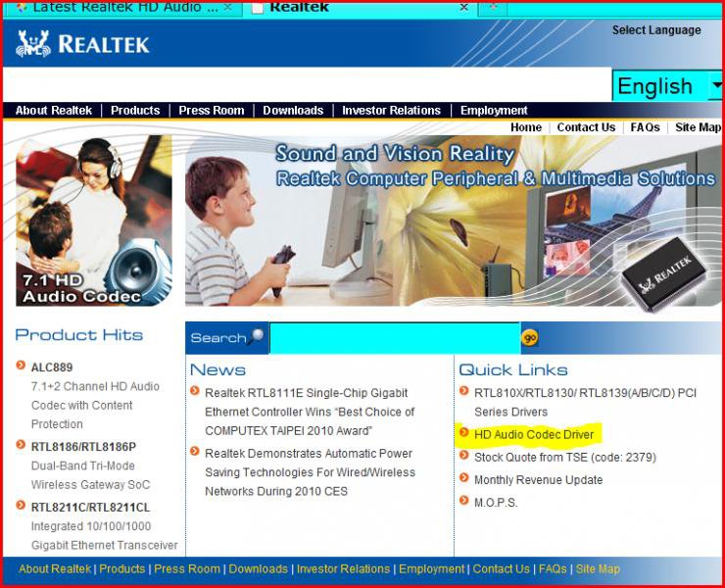The width and height of the screenshot is (725, 588).
Task: Click bullet beside HD Audio Codec Driver
Action: pos(464,432)
